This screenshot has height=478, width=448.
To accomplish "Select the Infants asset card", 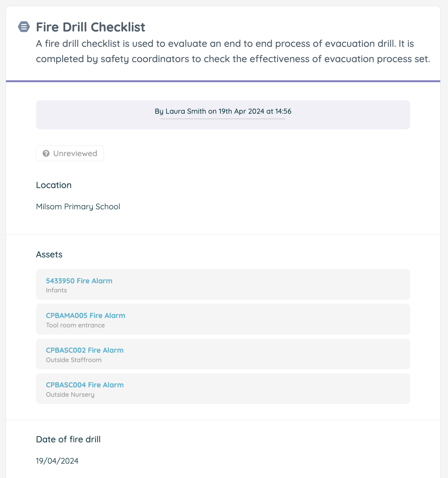I will 223,285.
